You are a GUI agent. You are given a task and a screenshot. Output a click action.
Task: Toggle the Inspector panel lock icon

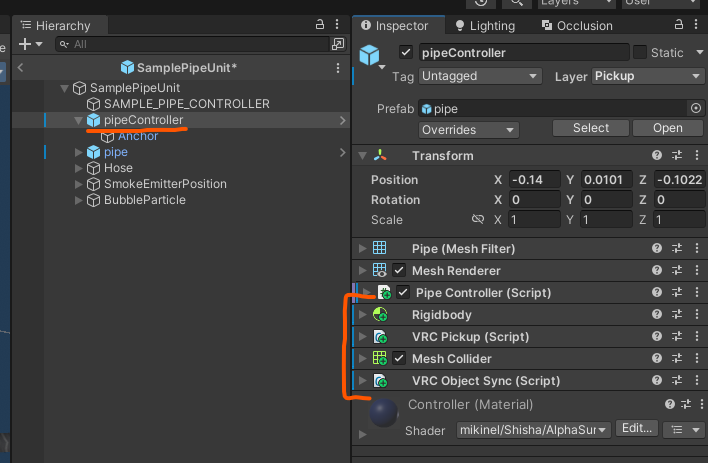click(x=678, y=24)
